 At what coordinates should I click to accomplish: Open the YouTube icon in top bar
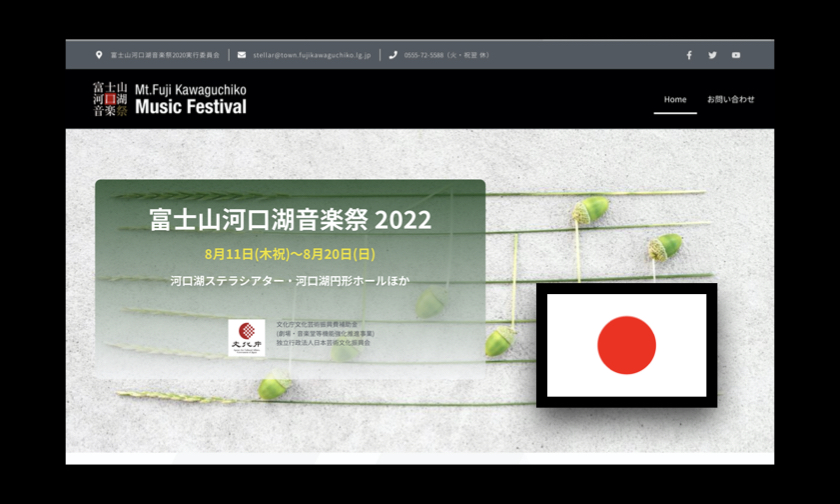tap(736, 55)
